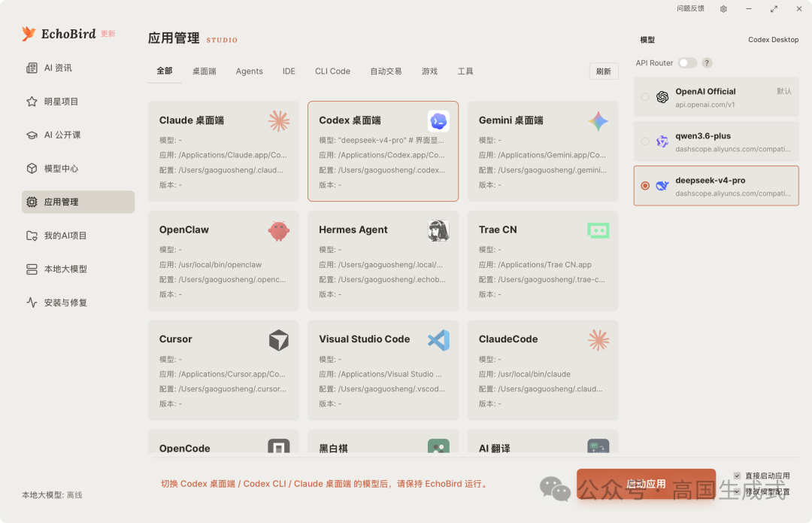
Task: Click the 刷新 refresh button
Action: (604, 71)
